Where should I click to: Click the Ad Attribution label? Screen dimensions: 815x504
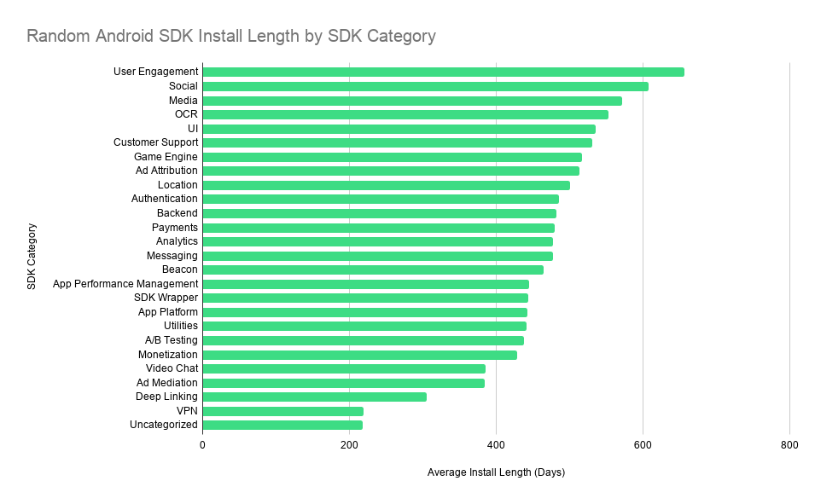(x=166, y=171)
